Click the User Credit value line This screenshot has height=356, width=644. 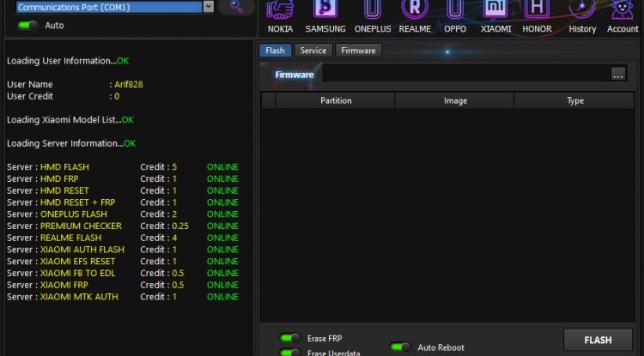point(64,96)
